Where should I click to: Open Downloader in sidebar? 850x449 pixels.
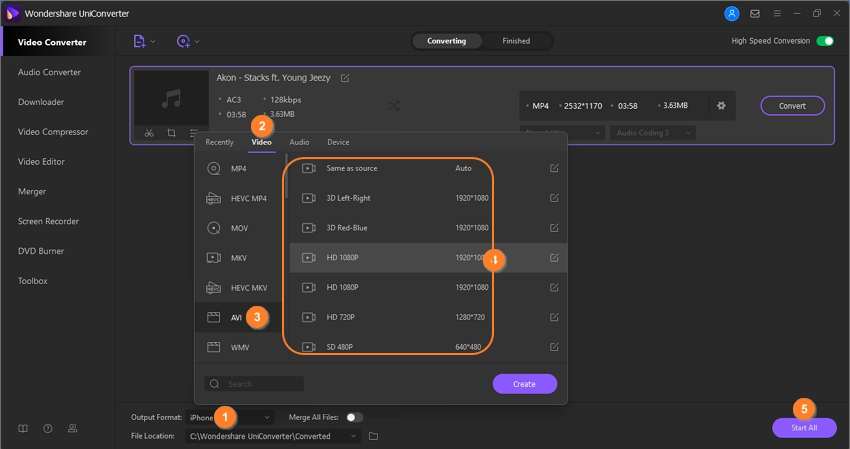click(x=41, y=102)
